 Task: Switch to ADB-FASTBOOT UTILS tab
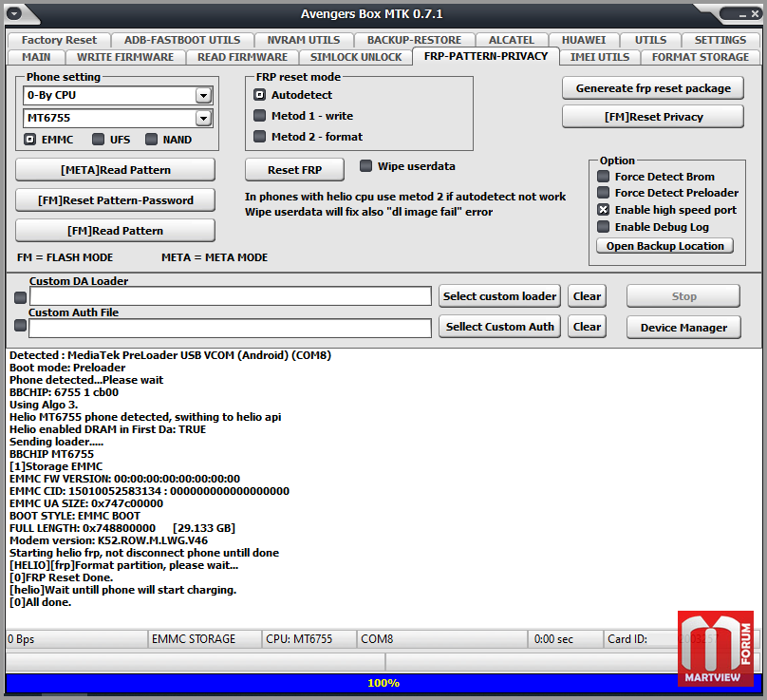click(x=182, y=40)
